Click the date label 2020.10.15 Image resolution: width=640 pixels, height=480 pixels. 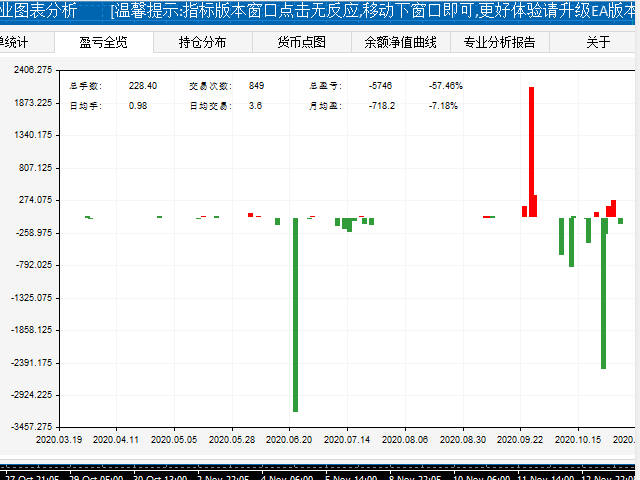click(578, 440)
